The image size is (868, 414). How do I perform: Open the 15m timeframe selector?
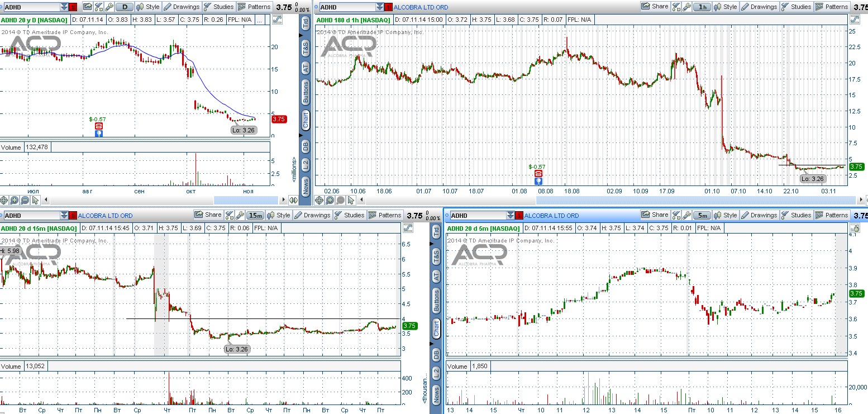[x=255, y=215]
